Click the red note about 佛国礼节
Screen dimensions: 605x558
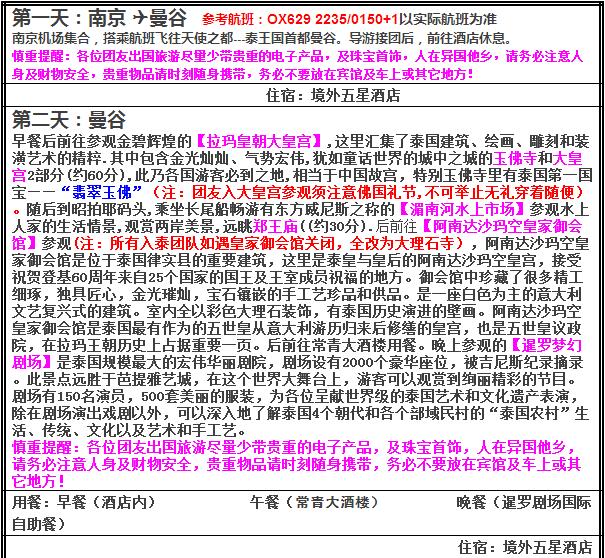click(x=369, y=192)
